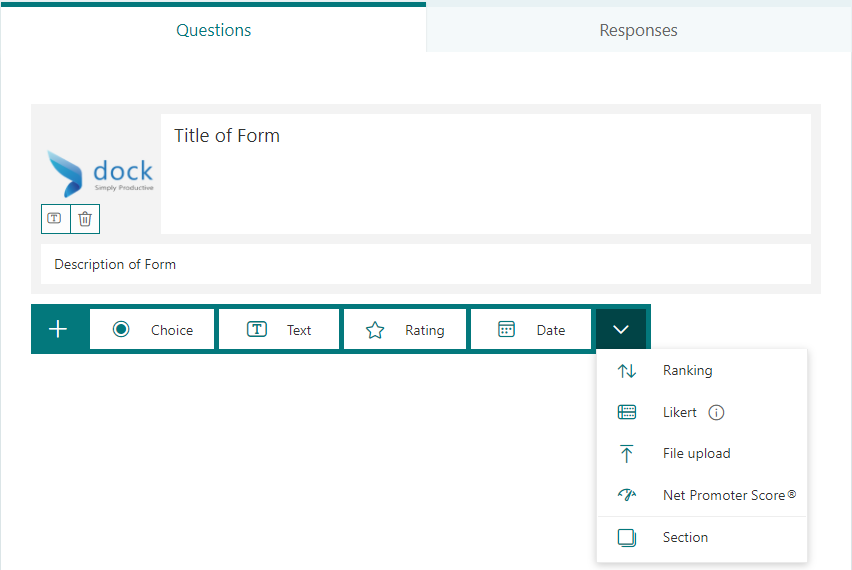Click the Net Promoter Score gauge icon

point(627,495)
